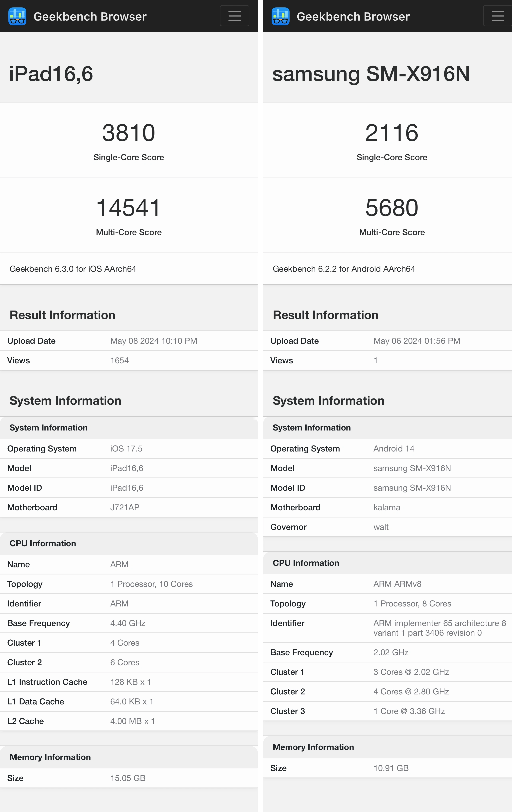512x812 pixels.
Task: Click the operating system value iOS 17.5
Action: [x=126, y=449]
